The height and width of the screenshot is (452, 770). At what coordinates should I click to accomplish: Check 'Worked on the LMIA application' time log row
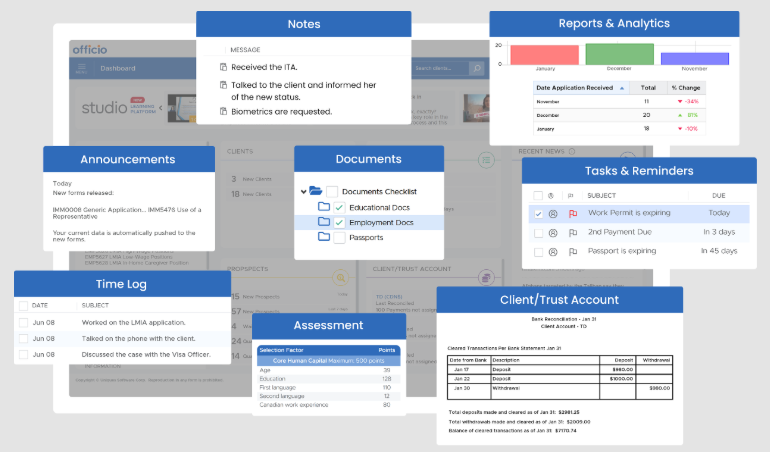(x=23, y=323)
